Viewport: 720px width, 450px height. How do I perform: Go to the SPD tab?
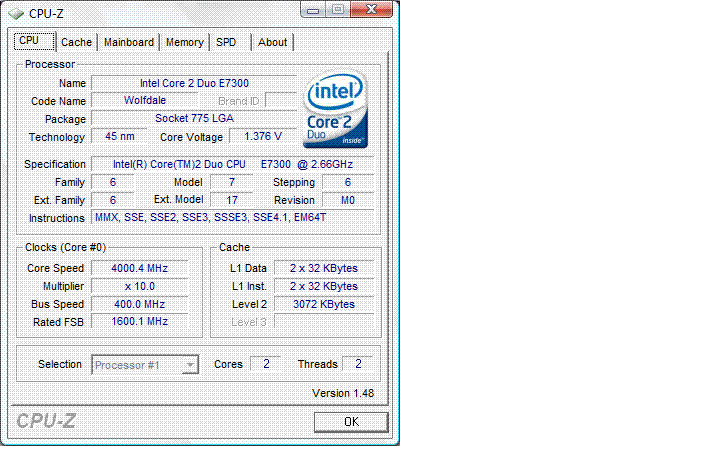tap(226, 42)
